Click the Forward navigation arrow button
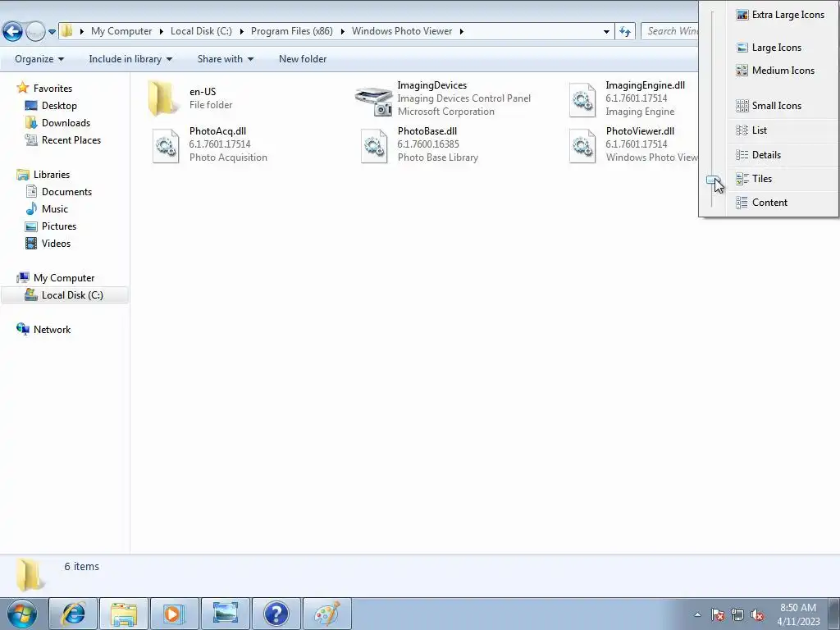The width and height of the screenshot is (840, 630). click(35, 32)
